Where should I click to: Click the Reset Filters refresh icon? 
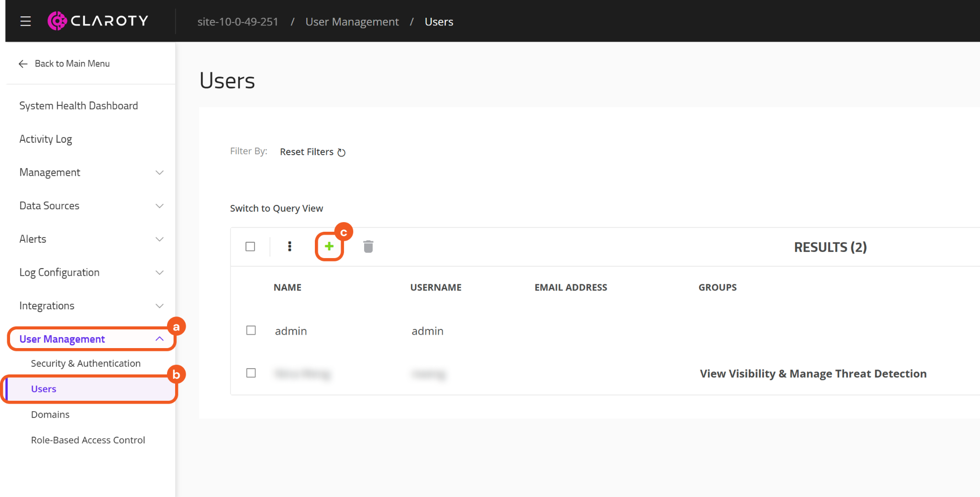[x=341, y=152]
